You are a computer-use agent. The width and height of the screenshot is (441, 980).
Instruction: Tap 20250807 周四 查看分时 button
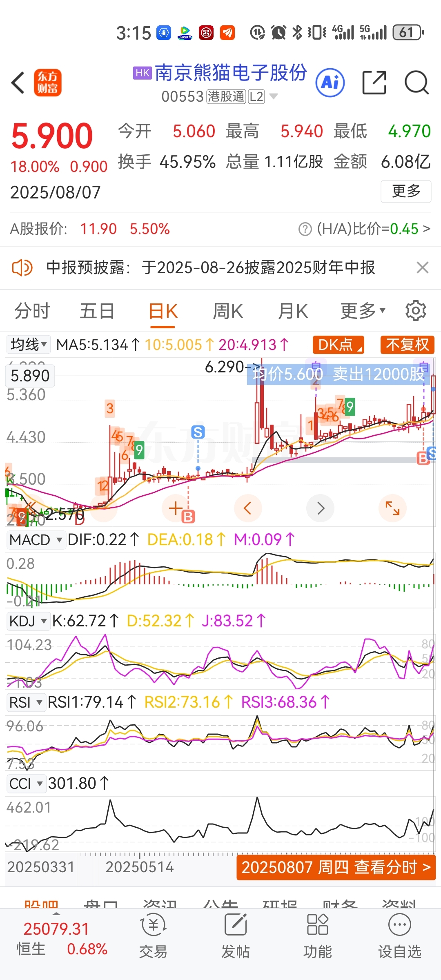click(336, 867)
